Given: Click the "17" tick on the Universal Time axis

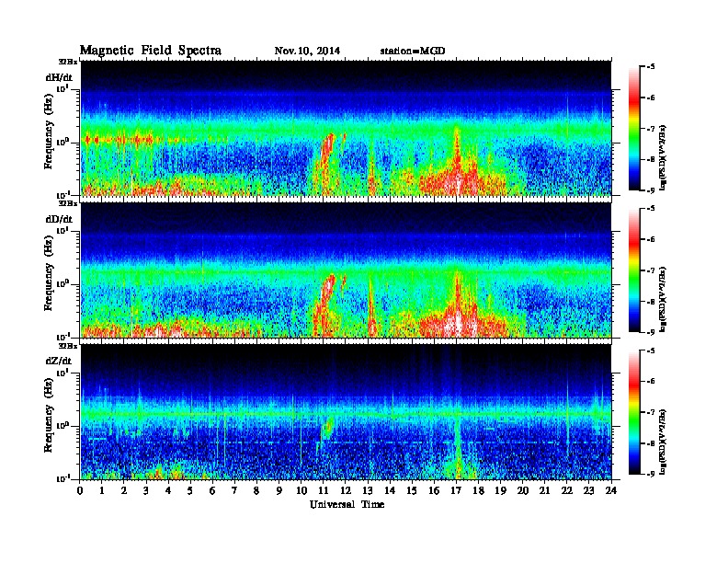Looking at the screenshot, I should (x=457, y=491).
